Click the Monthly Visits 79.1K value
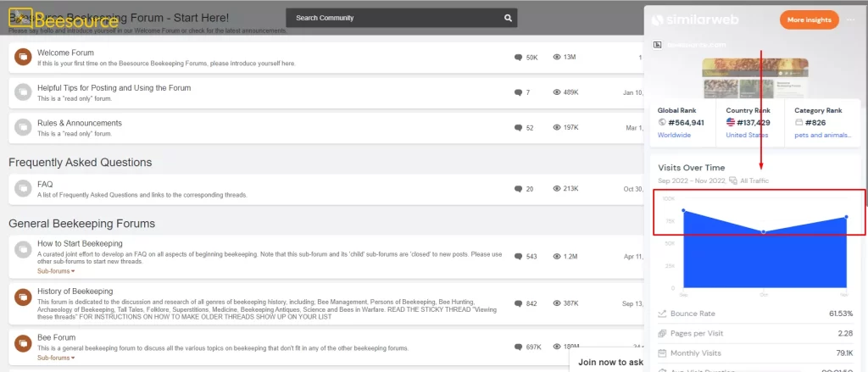Screen dimensions: 868x372 pyautogui.click(x=843, y=353)
